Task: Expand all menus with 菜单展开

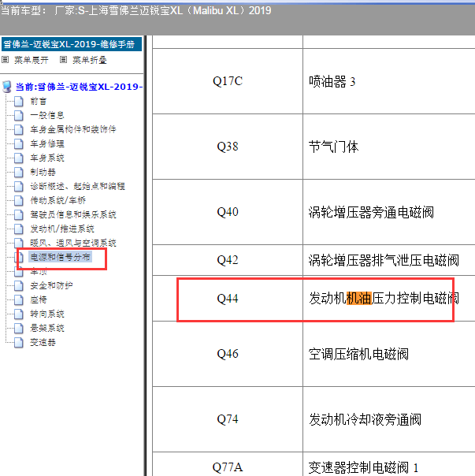Action: (x=32, y=60)
